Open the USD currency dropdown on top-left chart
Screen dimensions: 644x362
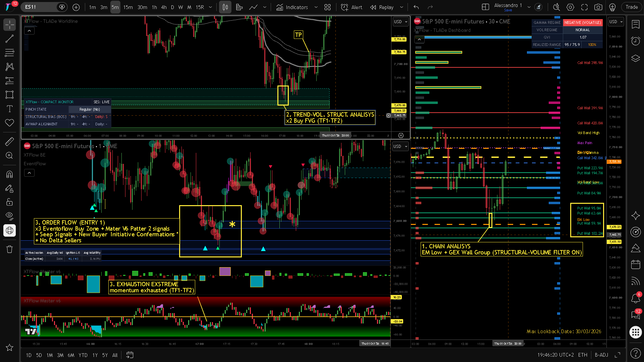(x=400, y=21)
